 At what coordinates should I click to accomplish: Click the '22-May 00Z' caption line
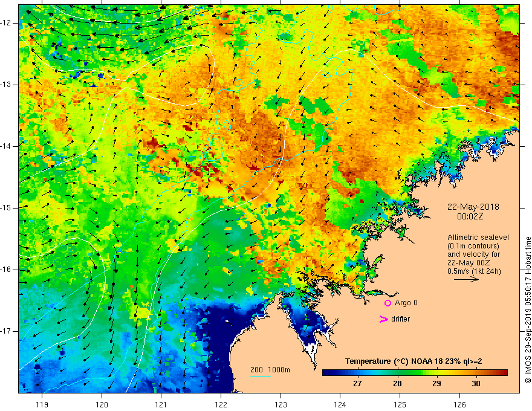pos(468,263)
